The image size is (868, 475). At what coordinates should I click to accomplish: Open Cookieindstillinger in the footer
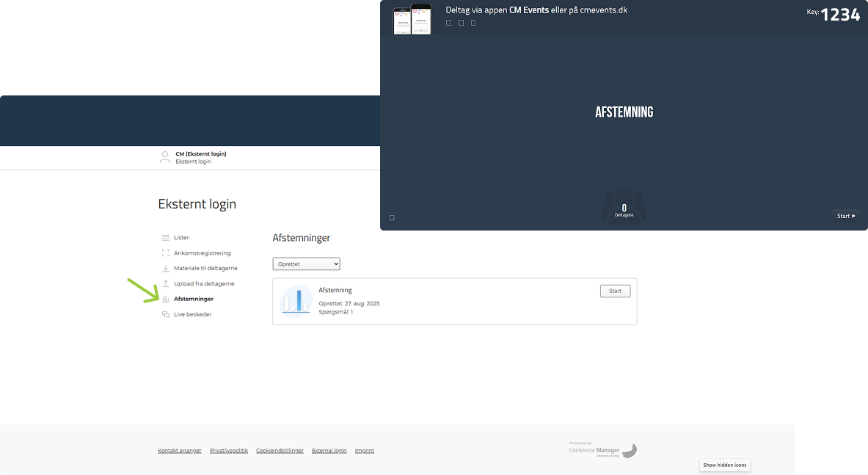(280, 451)
